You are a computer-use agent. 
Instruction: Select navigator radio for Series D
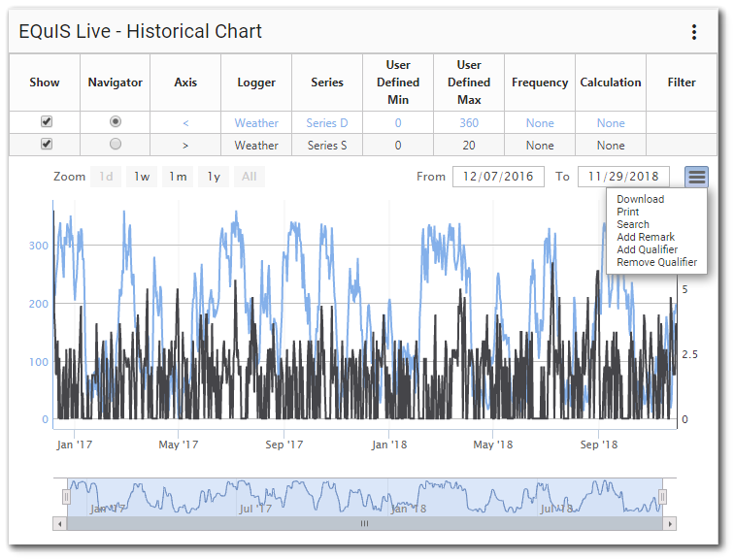coord(116,121)
